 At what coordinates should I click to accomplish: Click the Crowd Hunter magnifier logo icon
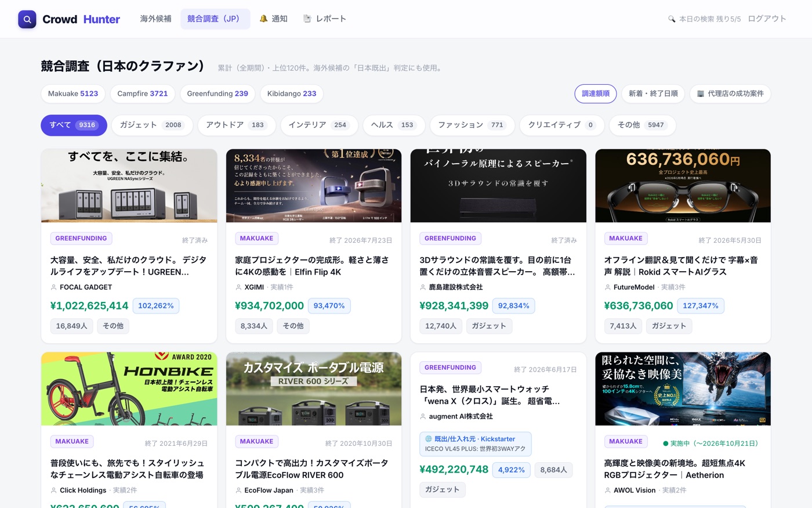point(27,19)
